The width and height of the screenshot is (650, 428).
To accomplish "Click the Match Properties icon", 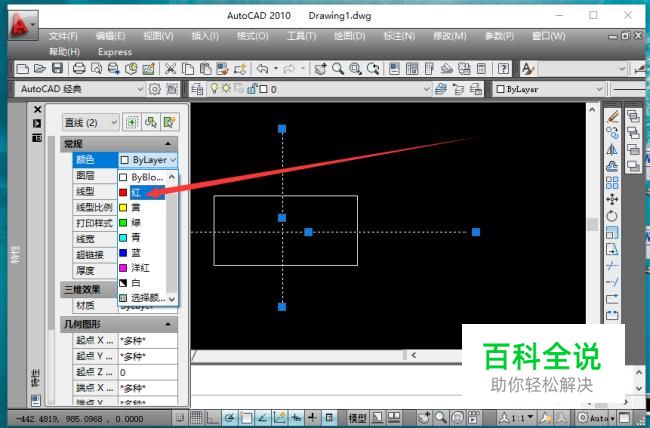I will tap(223, 68).
